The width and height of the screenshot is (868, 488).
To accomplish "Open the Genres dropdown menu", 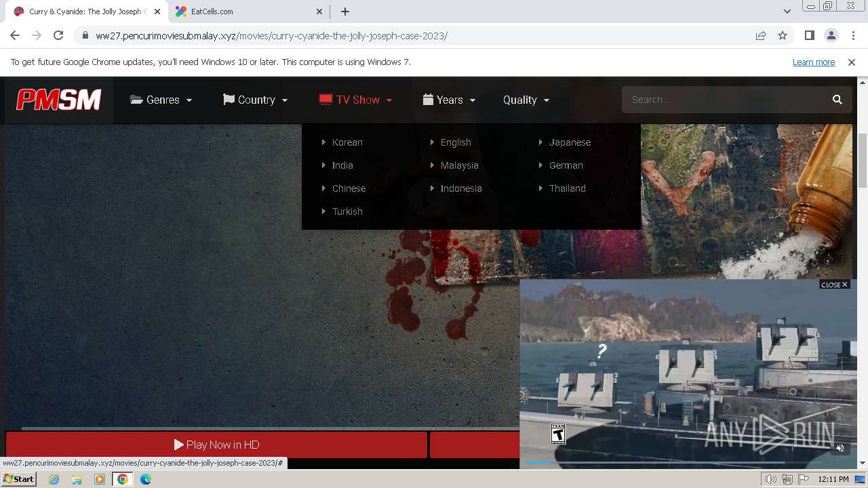I will [161, 100].
